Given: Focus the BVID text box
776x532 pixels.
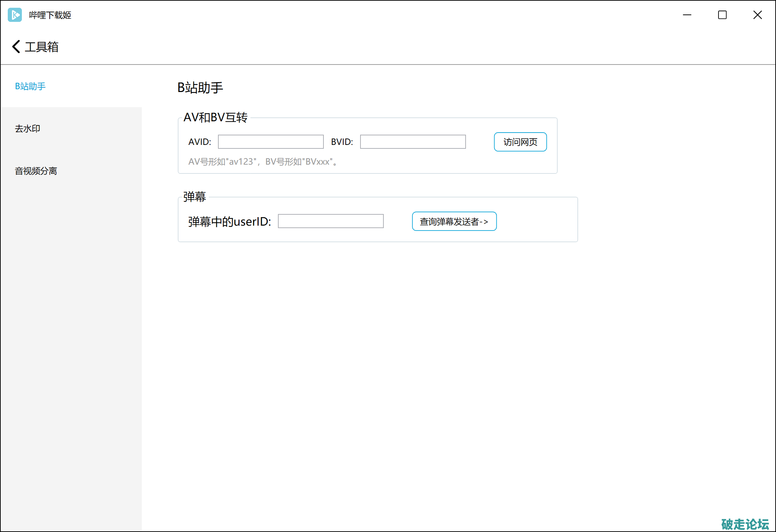Looking at the screenshot, I should pyautogui.click(x=413, y=142).
